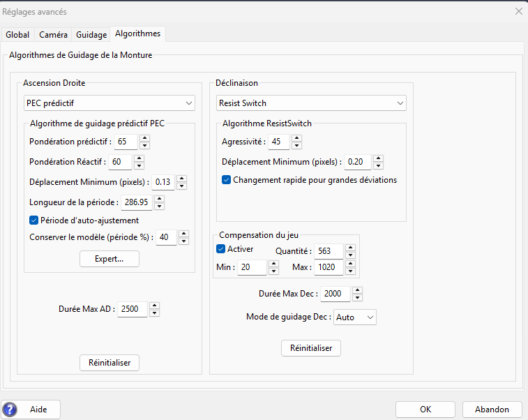Switch to the Caméra tab
Image resolution: width=528 pixels, height=420 pixels.
(x=53, y=35)
